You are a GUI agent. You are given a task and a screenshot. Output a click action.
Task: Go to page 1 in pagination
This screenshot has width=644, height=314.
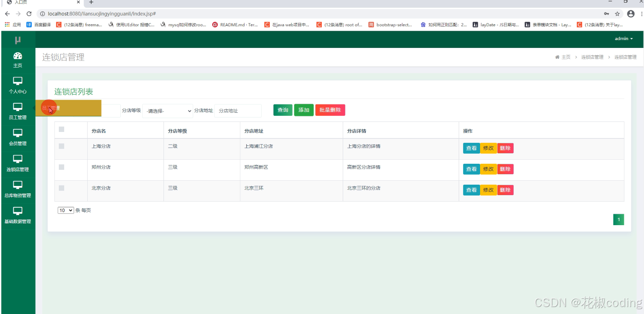pyautogui.click(x=618, y=220)
